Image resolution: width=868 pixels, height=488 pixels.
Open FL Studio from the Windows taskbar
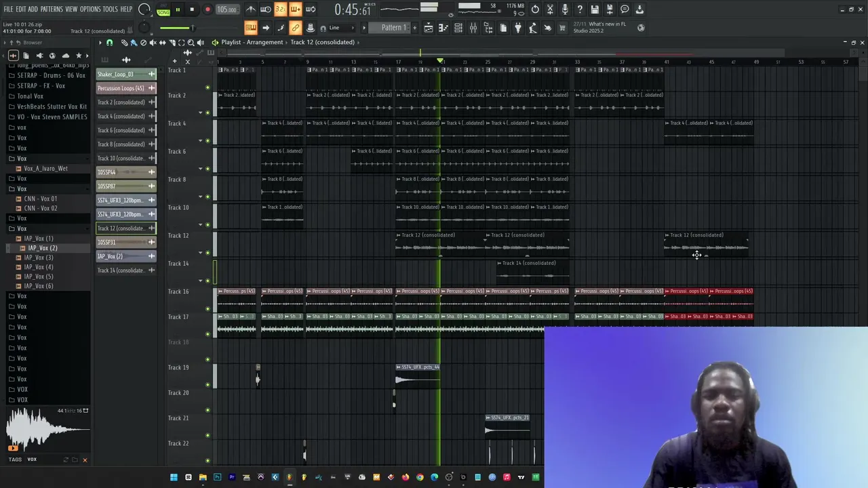coord(289,477)
